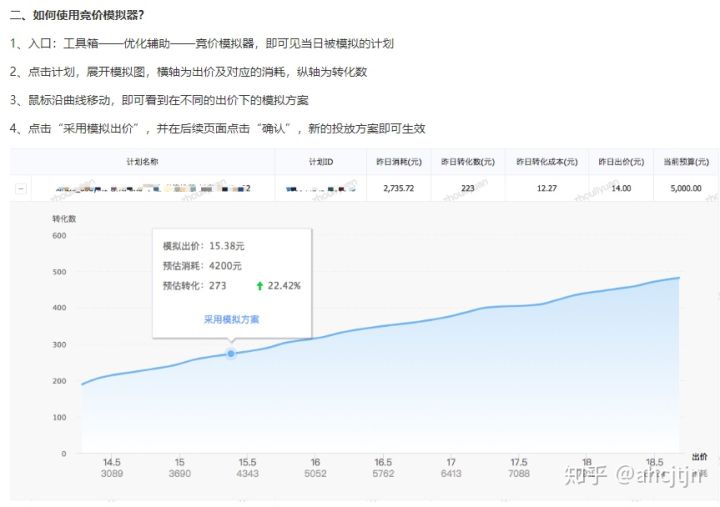The image size is (720, 507).
Task: Click the green up arrow beside 22.42%
Action: (259, 286)
